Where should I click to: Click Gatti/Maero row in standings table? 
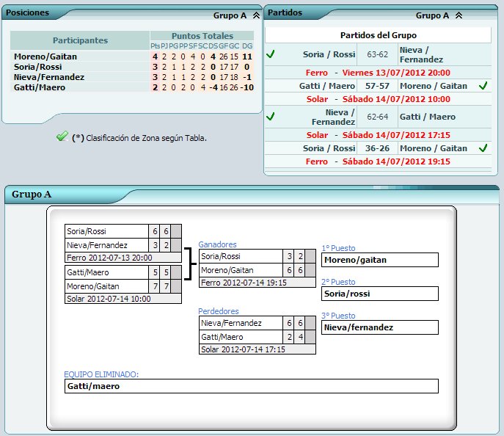point(39,87)
